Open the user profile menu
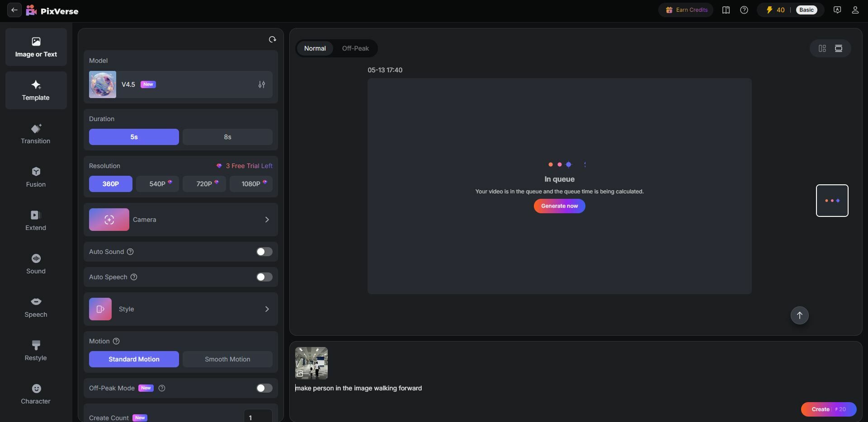The width and height of the screenshot is (868, 422). pyautogui.click(x=855, y=9)
